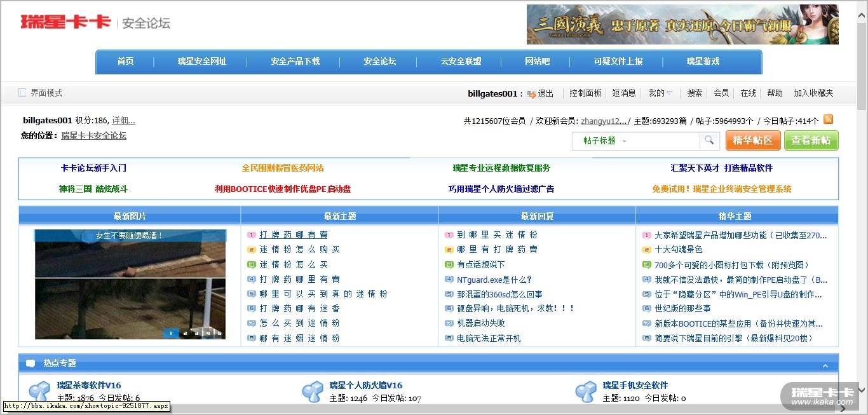This screenshot has width=868, height=415.
Task: Open the 电脑无法正常开机 topic
Action: click(489, 339)
